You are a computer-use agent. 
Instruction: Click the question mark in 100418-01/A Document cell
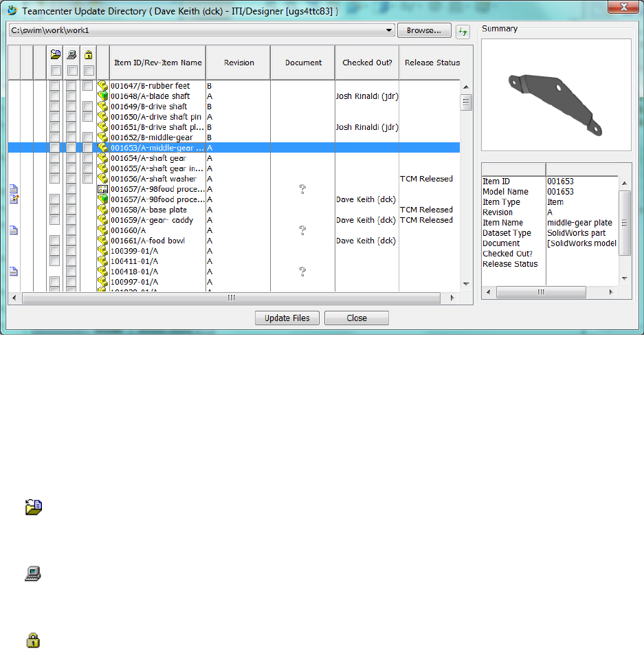point(302,272)
